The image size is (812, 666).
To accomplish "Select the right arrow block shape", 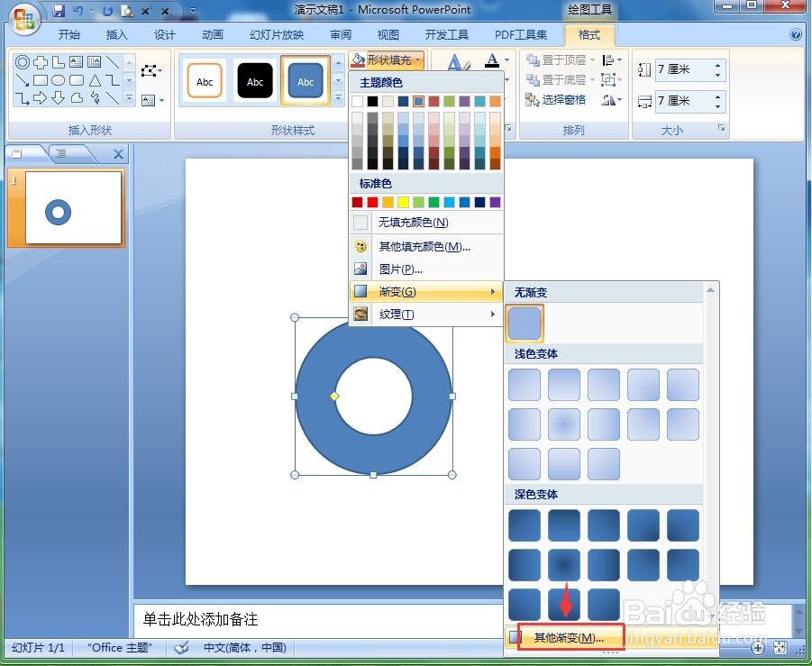I will pyautogui.click(x=40, y=98).
